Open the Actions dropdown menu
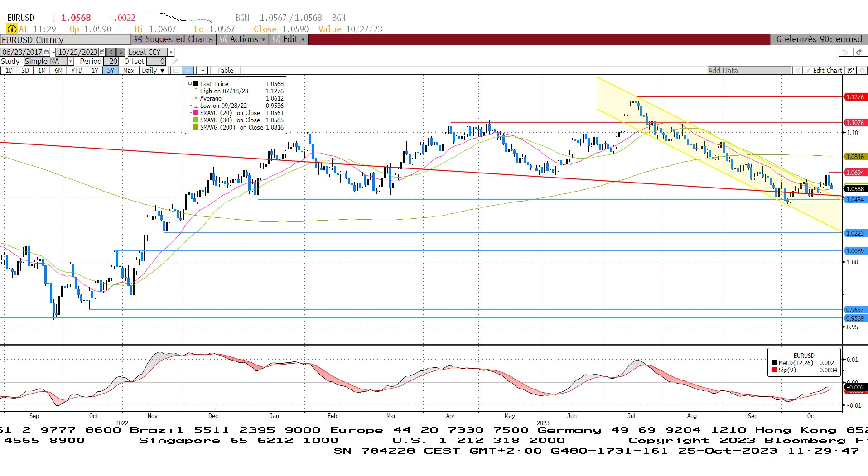This screenshot has height=476, width=868. [242, 39]
